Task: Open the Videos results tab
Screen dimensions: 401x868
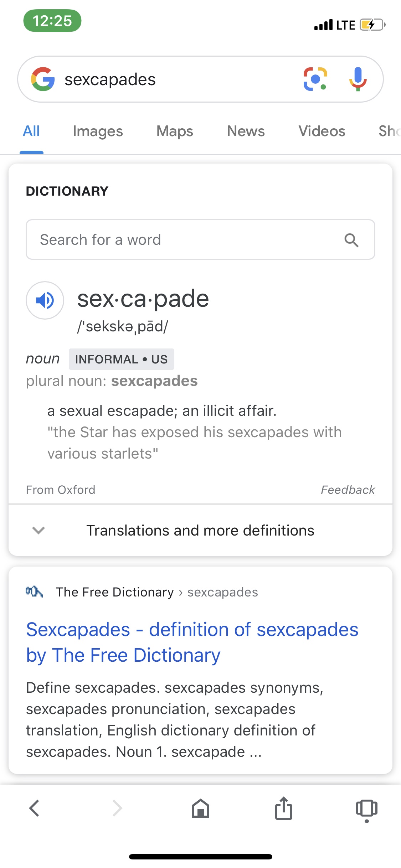Action: [x=322, y=131]
